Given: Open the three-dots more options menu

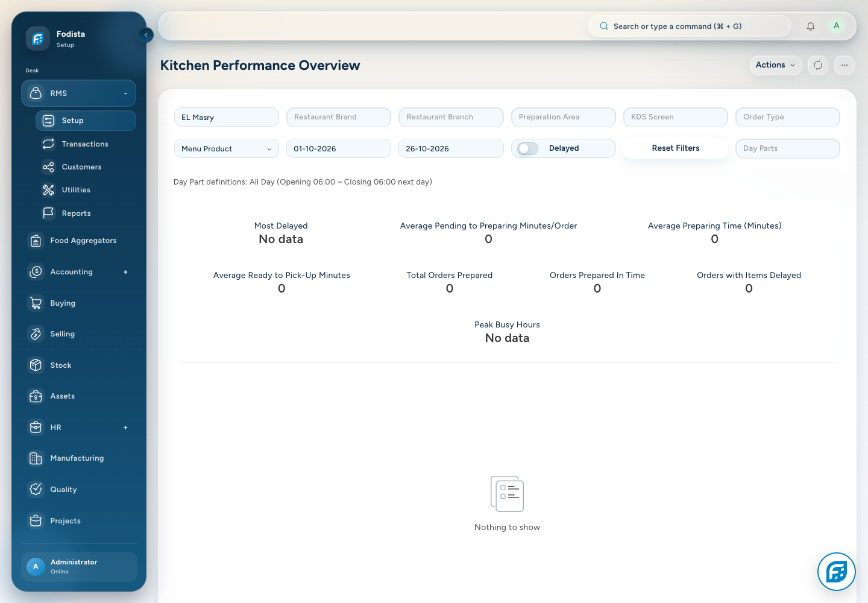Looking at the screenshot, I should [x=844, y=65].
